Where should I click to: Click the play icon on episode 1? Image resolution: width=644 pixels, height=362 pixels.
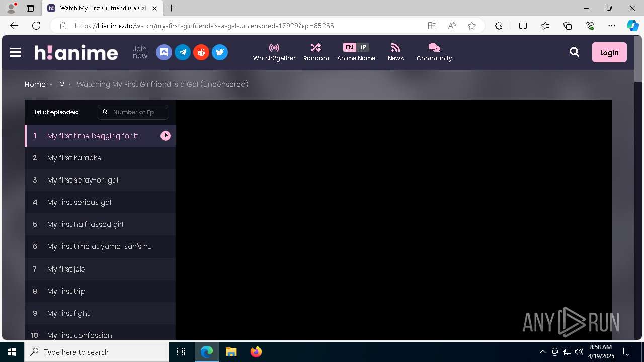[x=166, y=136]
